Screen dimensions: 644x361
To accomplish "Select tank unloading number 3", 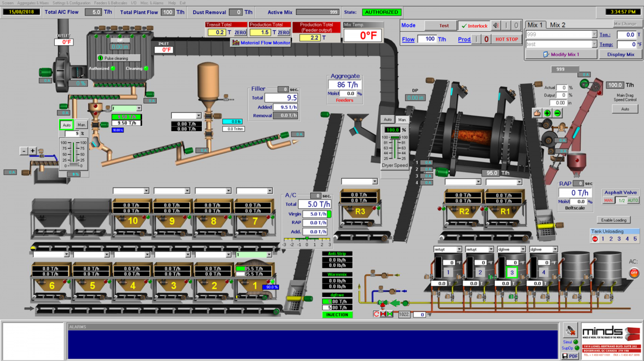I will (x=619, y=239).
